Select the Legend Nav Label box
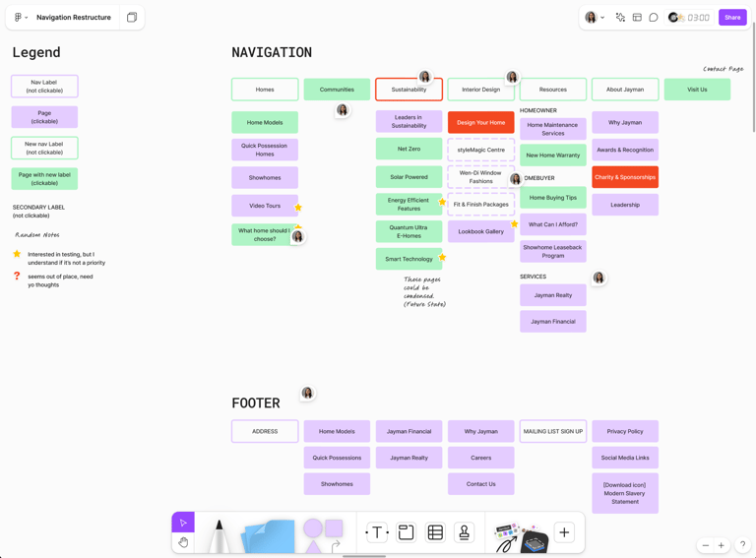Screen dimensions: 756x558 (x=44, y=87)
